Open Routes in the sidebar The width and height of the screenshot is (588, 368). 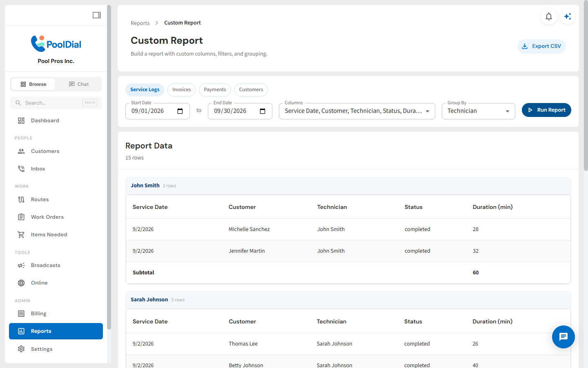point(56,200)
